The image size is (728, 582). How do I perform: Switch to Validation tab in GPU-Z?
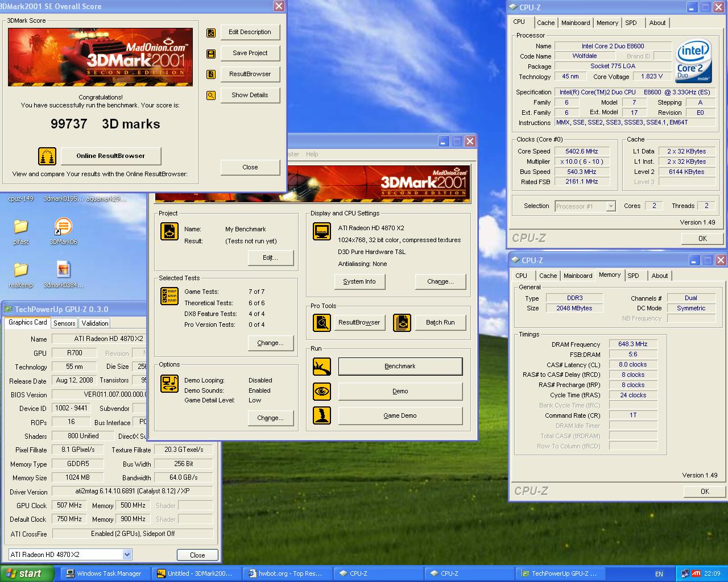tap(95, 323)
